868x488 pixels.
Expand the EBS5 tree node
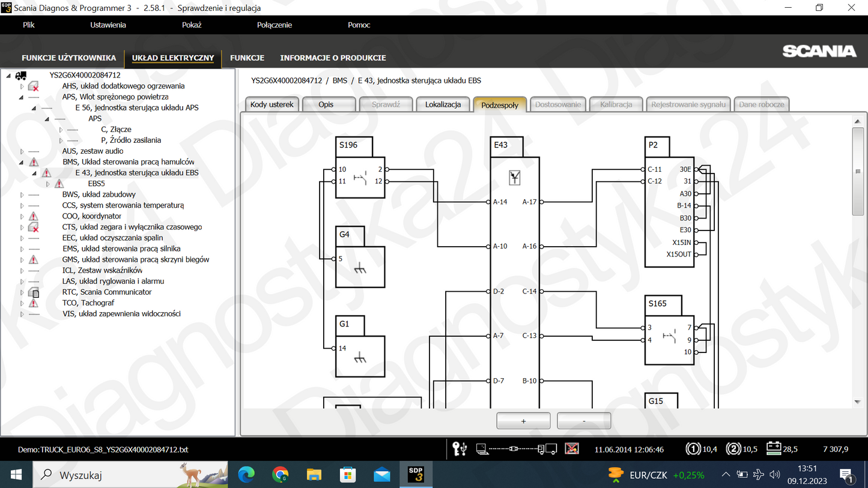48,184
